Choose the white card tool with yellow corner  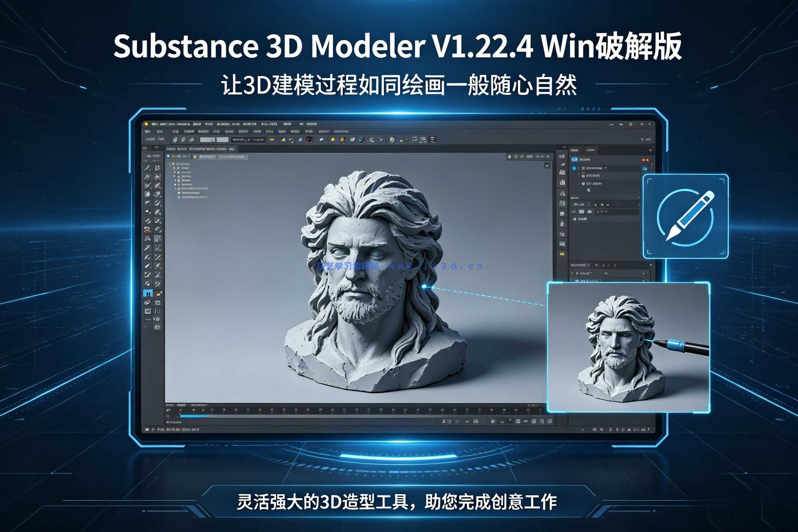148,211
